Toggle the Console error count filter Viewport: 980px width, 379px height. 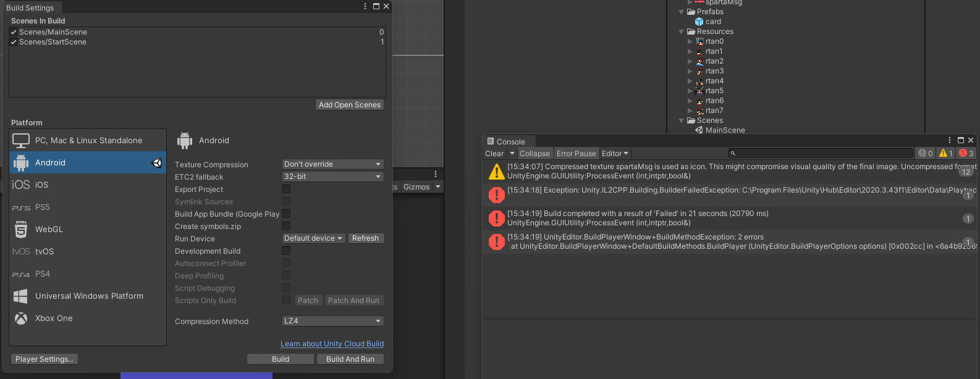tap(966, 153)
